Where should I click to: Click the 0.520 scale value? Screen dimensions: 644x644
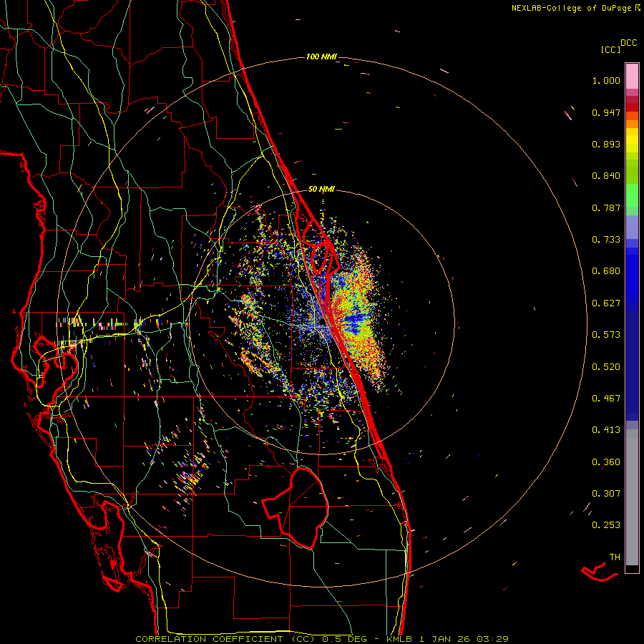coord(606,367)
